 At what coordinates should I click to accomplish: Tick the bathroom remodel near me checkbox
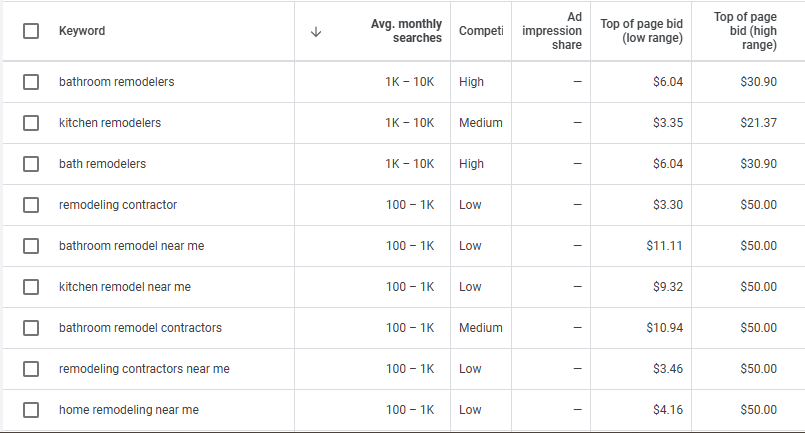pos(31,246)
